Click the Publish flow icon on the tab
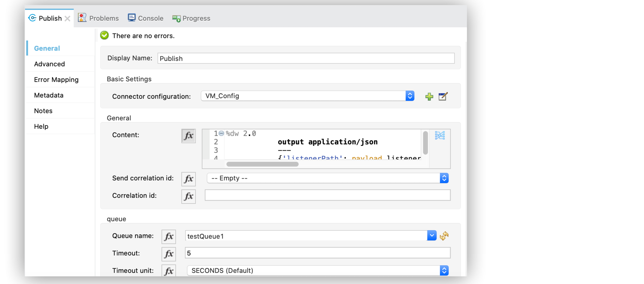 coord(32,18)
